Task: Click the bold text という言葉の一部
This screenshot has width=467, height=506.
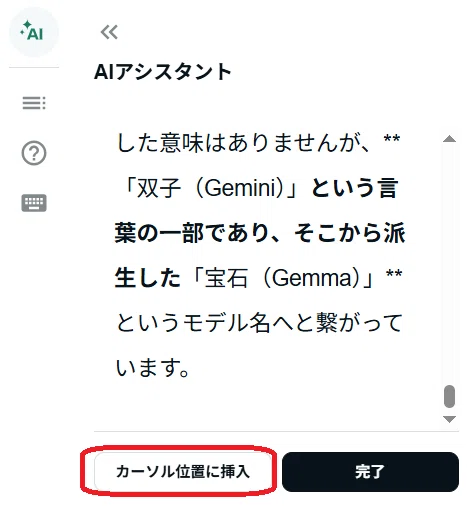Action: (258, 210)
